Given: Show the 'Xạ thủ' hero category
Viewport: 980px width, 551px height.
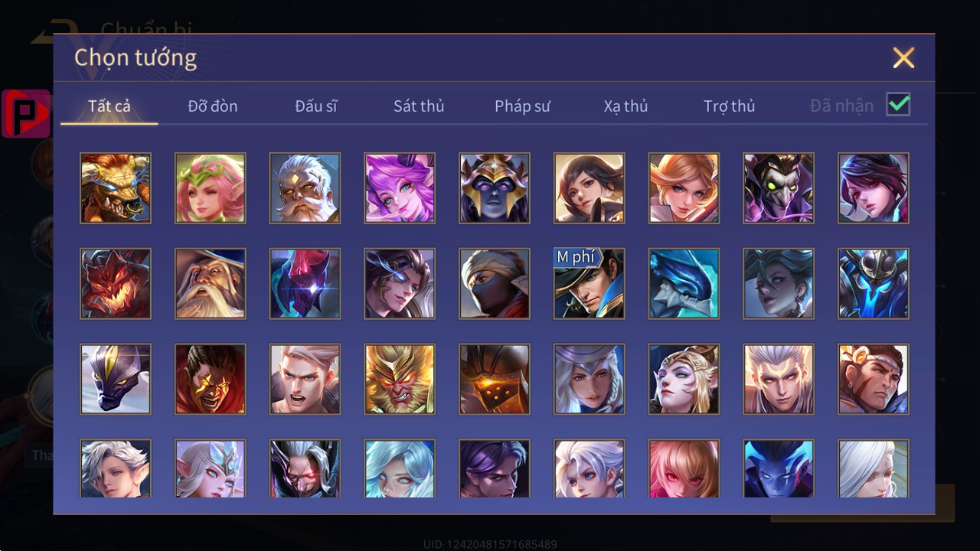Looking at the screenshot, I should (626, 106).
